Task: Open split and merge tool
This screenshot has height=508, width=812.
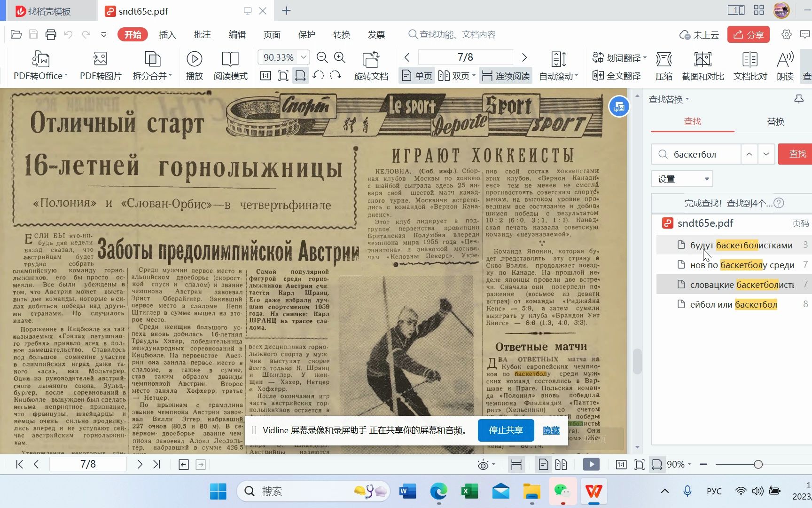Action: 152,65
